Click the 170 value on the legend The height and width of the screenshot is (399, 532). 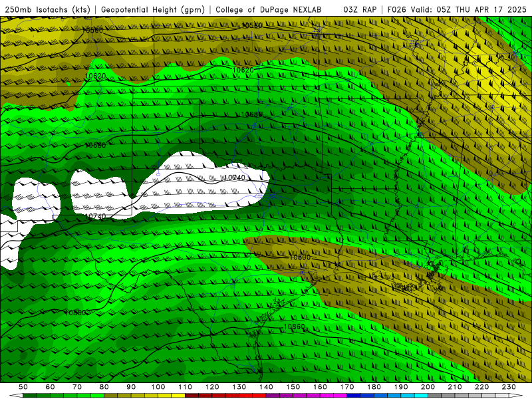347,387
